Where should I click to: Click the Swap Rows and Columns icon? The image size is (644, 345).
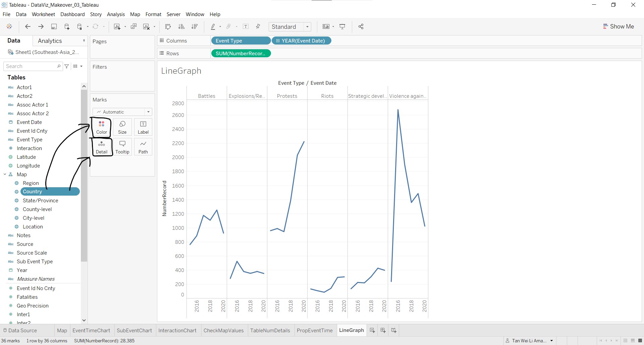click(x=168, y=27)
